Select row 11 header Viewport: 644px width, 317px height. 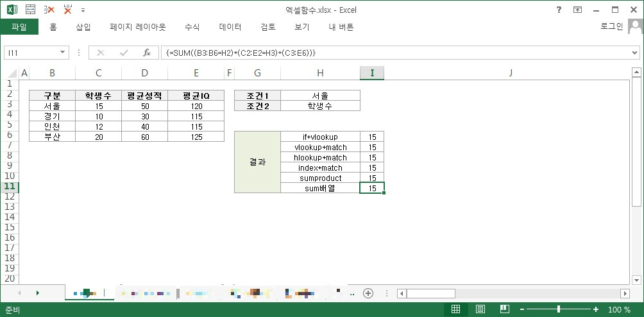[10, 187]
